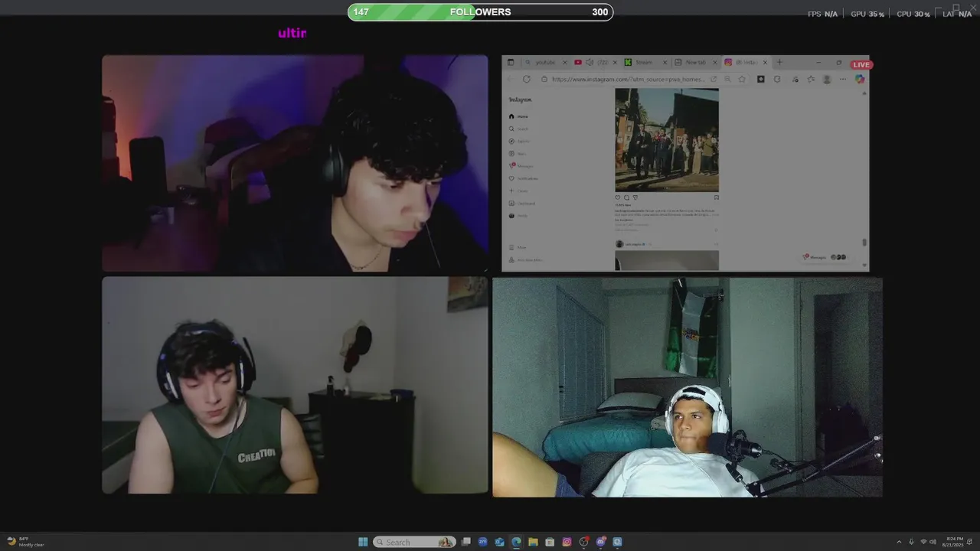Open Microsoft Store from the taskbar
This screenshot has height=551, width=980.
pyautogui.click(x=550, y=542)
